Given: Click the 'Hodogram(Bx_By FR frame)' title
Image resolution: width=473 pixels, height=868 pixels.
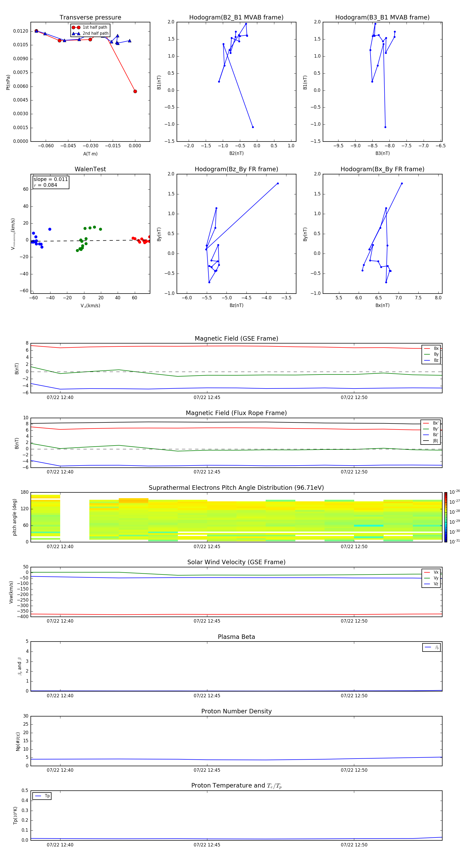Looking at the screenshot, I should 382,169.
